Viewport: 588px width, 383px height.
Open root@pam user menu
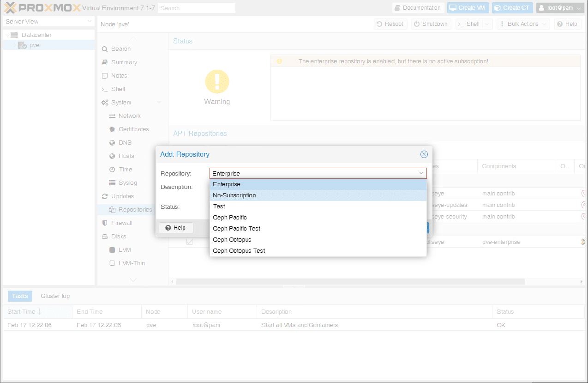(x=560, y=8)
